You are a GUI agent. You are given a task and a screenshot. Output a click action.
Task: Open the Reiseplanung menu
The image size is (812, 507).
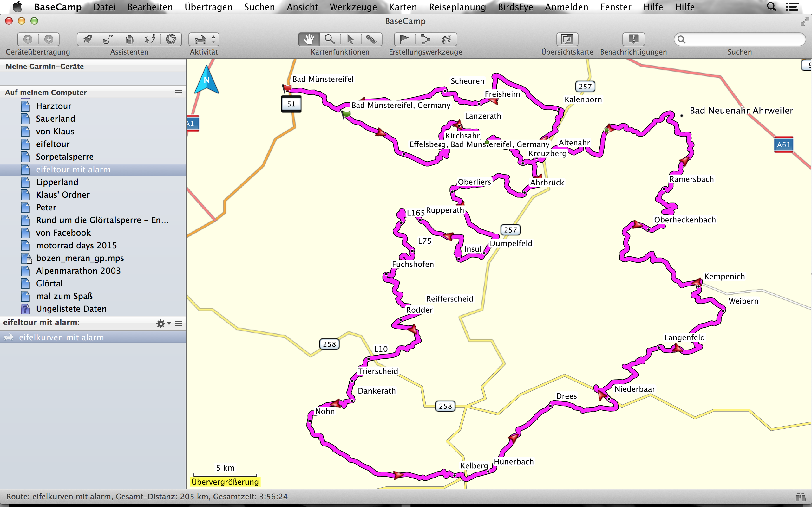[457, 7]
